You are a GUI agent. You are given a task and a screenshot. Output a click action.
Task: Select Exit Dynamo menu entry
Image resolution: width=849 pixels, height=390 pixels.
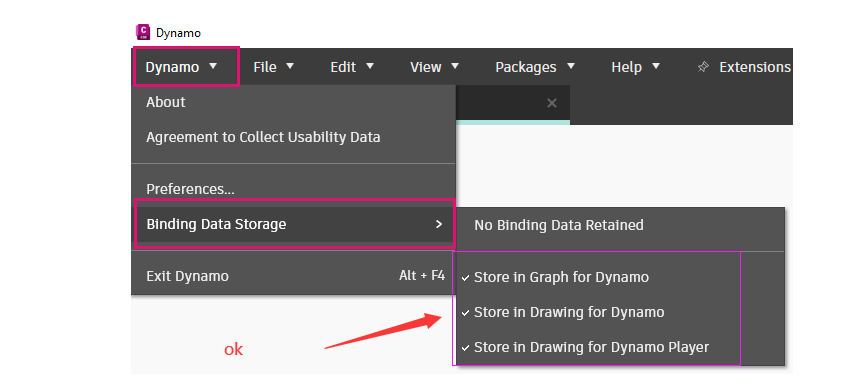(x=293, y=276)
